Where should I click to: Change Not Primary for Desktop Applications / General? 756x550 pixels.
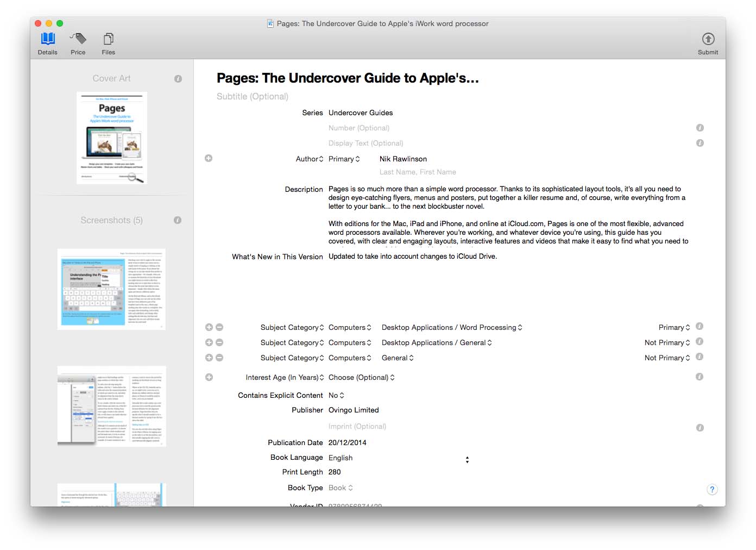click(x=667, y=342)
